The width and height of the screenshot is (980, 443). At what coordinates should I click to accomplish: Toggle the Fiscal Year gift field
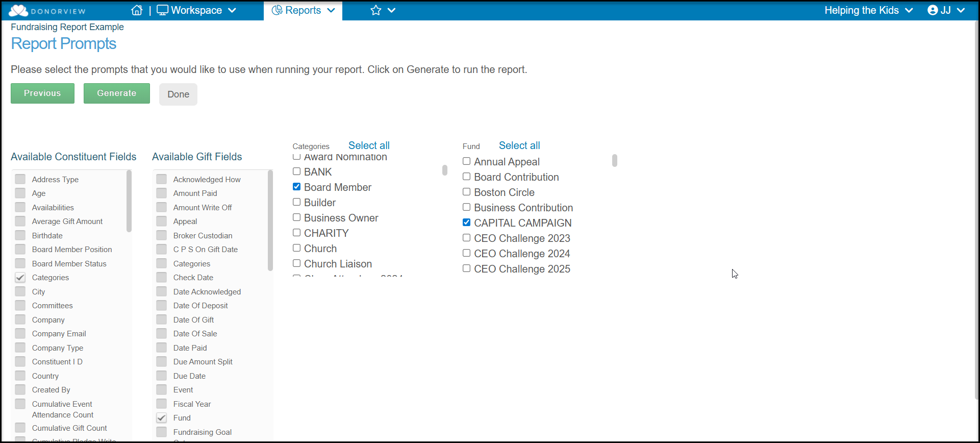click(161, 404)
